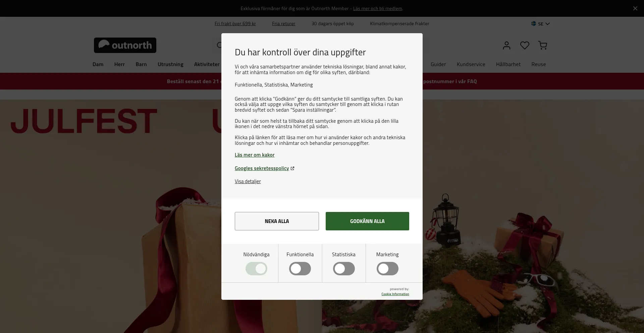Viewport: 644px width, 333px height.
Task: Click the search magnifier icon
Action: [x=219, y=45]
